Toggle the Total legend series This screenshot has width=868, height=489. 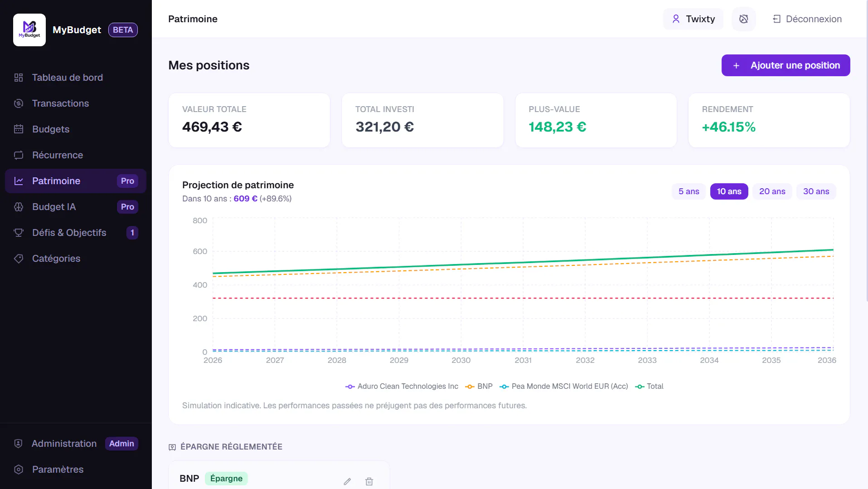tap(649, 386)
